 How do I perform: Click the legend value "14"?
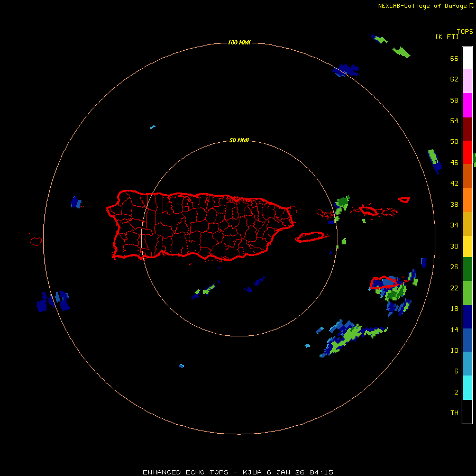point(454,329)
